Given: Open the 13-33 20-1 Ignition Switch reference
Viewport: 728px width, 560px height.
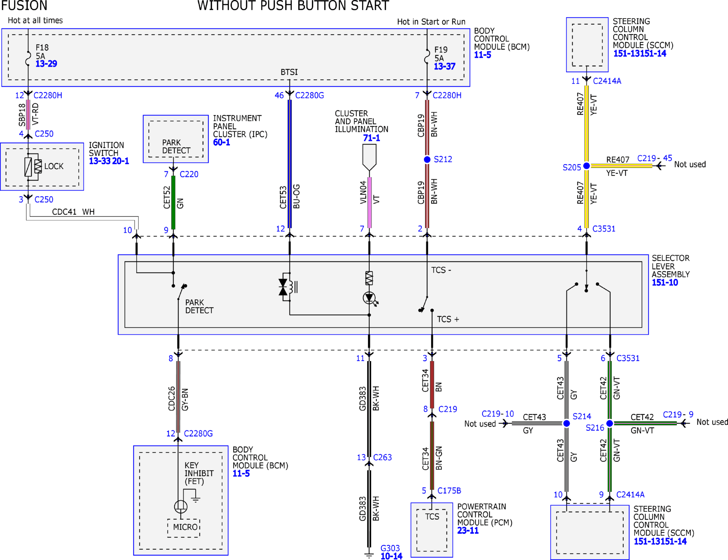Looking at the screenshot, I should click(109, 161).
